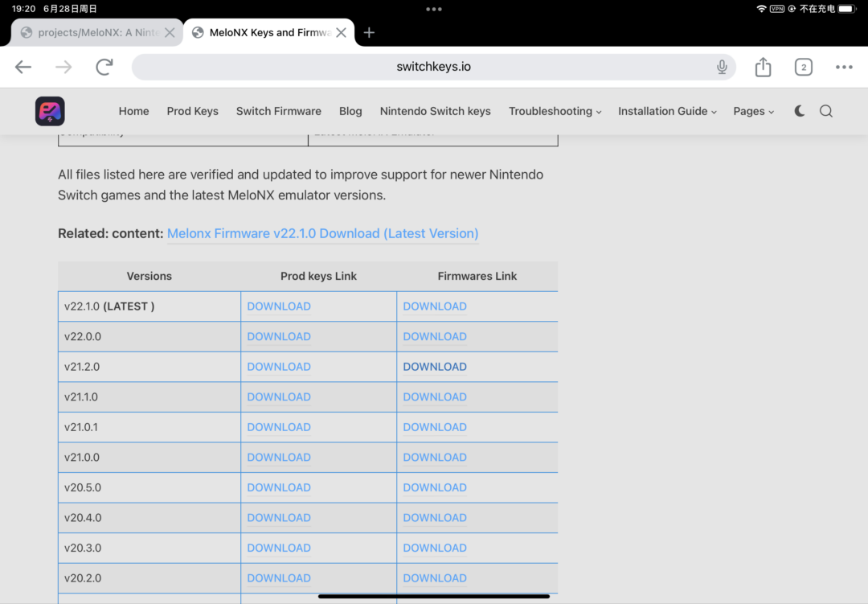Download prod keys for v22.0.0
868x604 pixels.
tap(278, 336)
